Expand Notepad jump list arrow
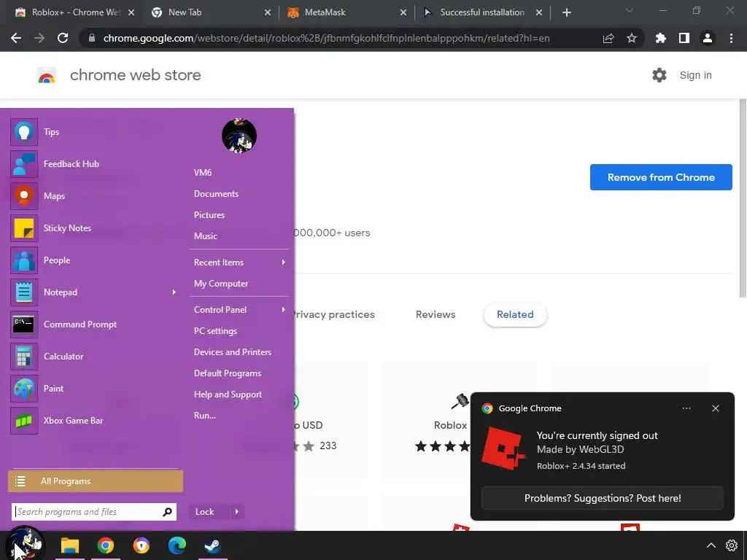The width and height of the screenshot is (747, 560). [174, 292]
